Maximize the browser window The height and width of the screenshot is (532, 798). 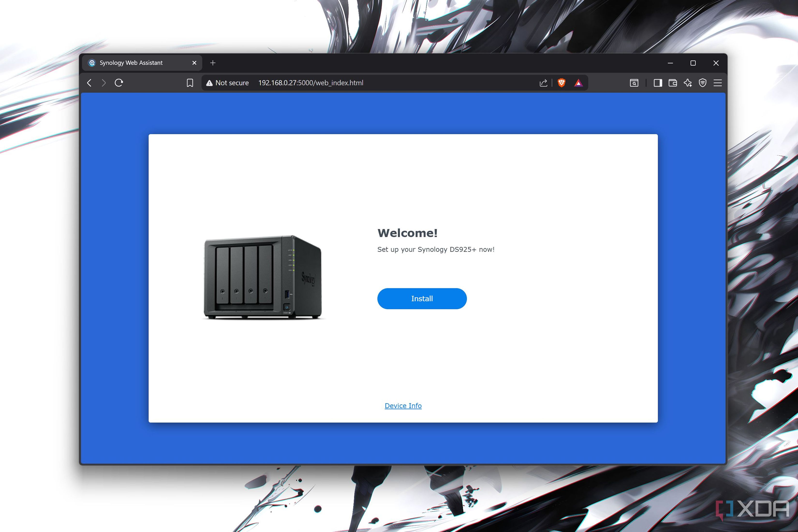[693, 63]
